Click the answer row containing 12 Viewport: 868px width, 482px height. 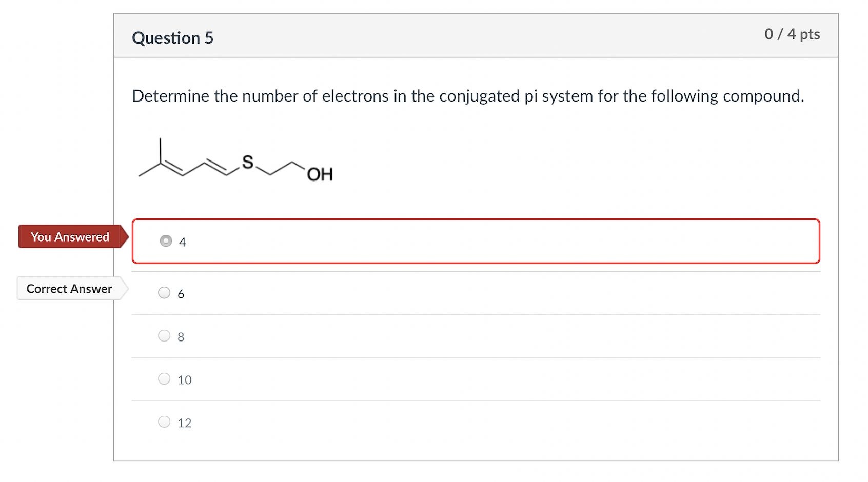[x=462, y=421]
